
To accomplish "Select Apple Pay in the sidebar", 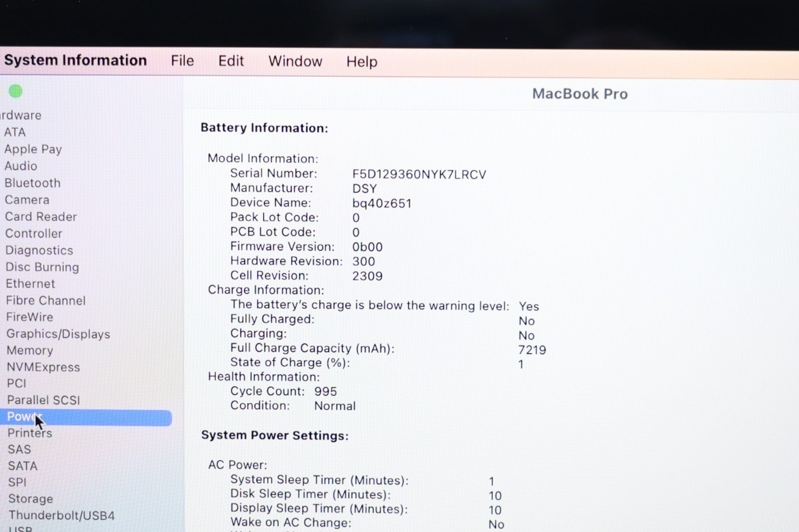I will (x=33, y=149).
